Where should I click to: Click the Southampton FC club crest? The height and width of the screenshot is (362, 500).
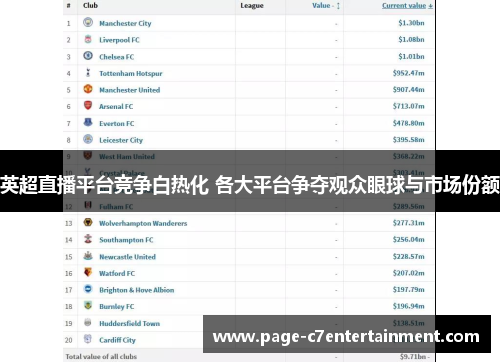point(88,239)
